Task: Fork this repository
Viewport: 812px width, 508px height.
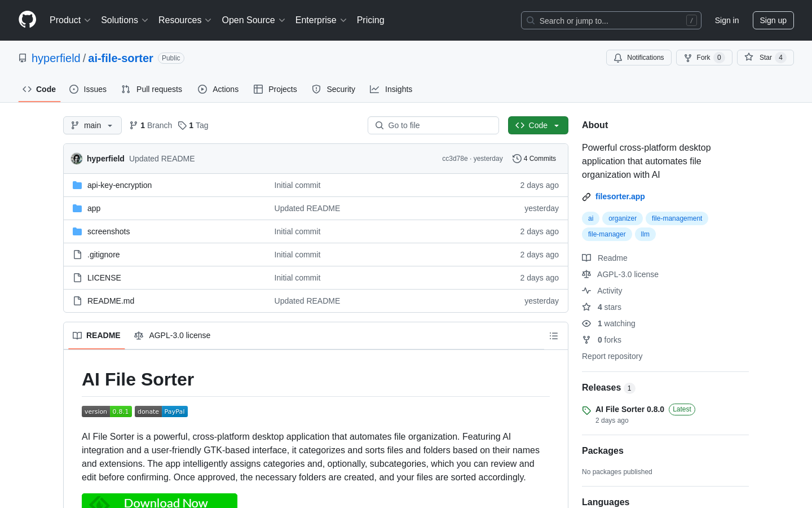Action: tap(704, 58)
